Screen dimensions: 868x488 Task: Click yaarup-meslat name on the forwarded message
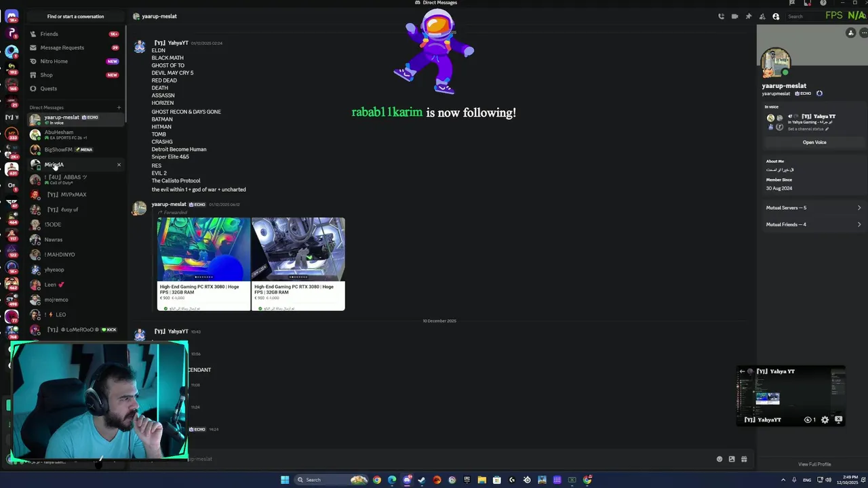pos(168,204)
